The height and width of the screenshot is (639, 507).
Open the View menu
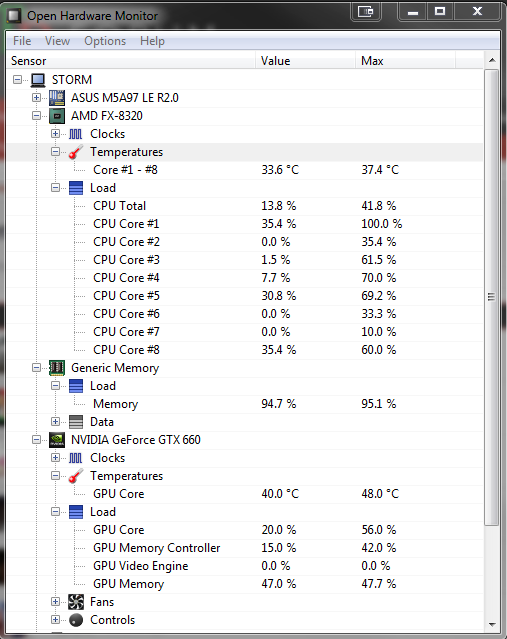[x=57, y=41]
